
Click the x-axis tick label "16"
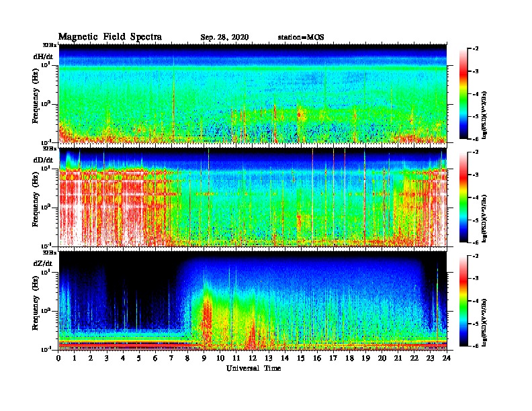point(317,359)
